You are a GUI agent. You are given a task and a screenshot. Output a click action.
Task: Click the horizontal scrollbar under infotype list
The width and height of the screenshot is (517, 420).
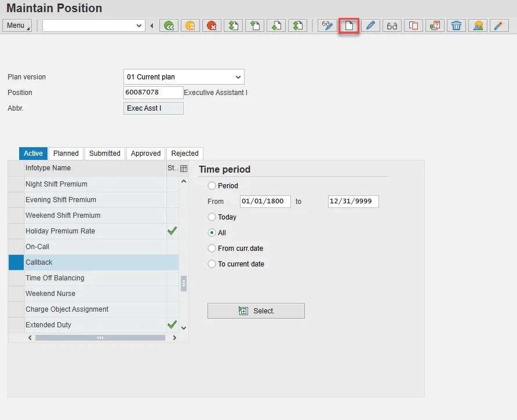point(100,337)
